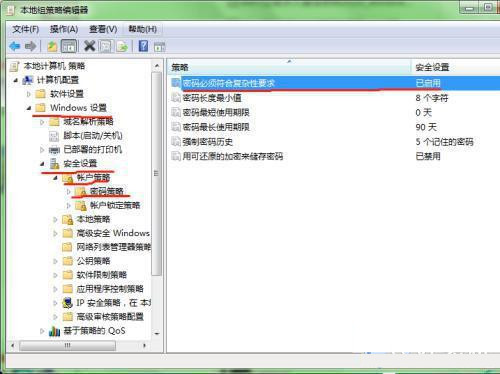Image resolution: width=500 pixels, height=374 pixels.
Task: Expand the 基于策略的 QoS node arrow
Action: (x=42, y=331)
